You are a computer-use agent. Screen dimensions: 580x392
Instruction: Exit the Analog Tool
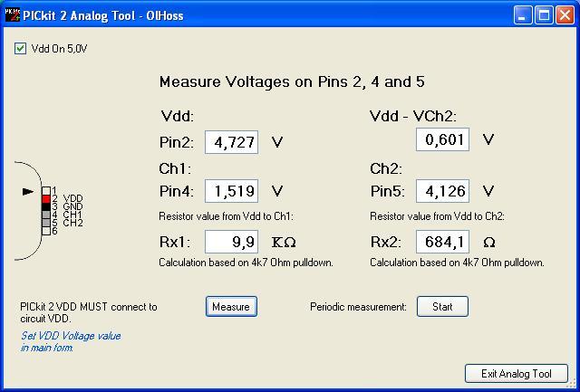[517, 374]
